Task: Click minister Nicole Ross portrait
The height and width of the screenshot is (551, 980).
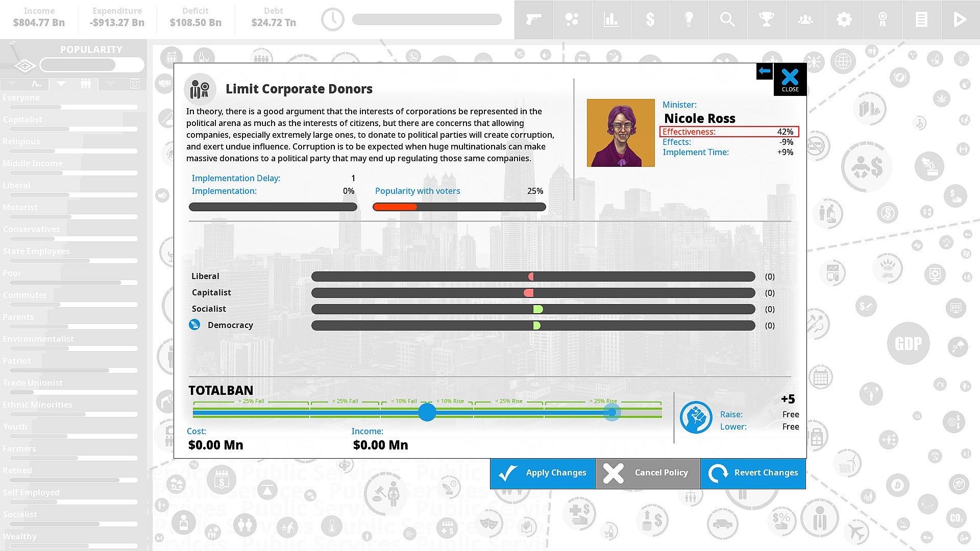Action: (x=621, y=133)
